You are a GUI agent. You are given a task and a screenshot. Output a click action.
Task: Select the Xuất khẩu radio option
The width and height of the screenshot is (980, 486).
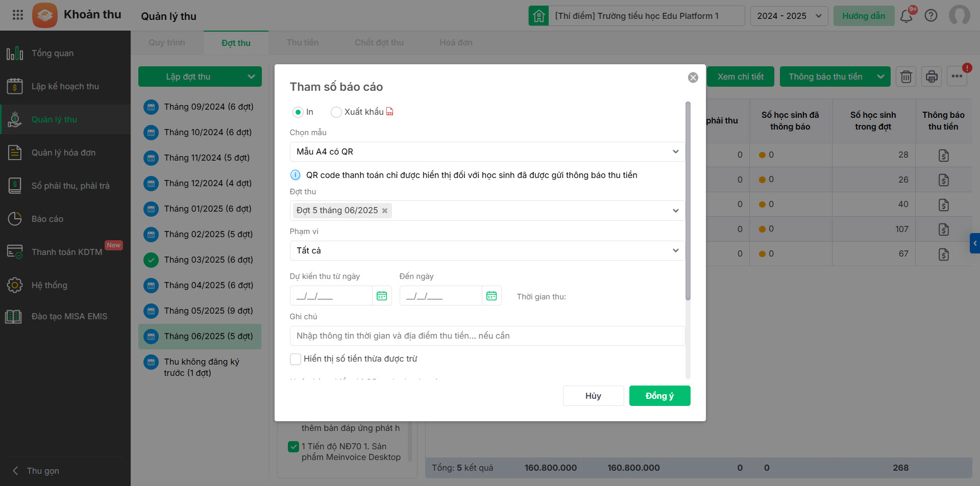click(336, 112)
